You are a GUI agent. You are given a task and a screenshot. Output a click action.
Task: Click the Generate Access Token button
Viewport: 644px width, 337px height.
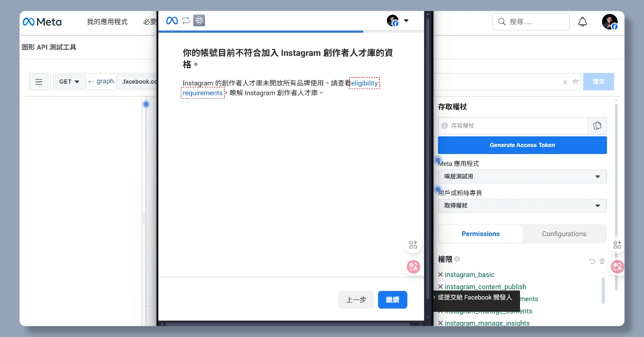point(522,145)
